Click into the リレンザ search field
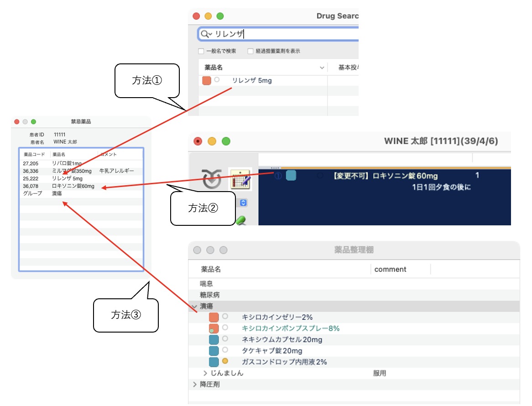The image size is (532, 406). coord(283,34)
